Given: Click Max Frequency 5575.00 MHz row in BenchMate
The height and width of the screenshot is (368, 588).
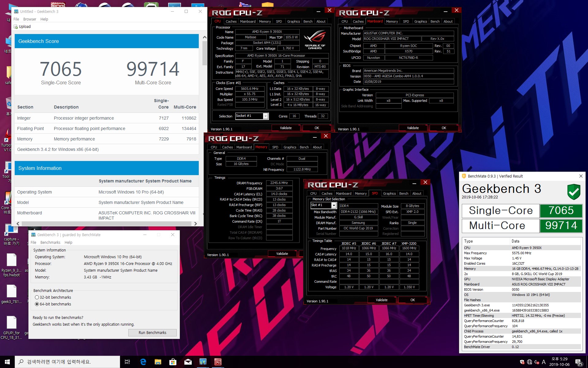Looking at the screenshot, I should pos(522,253).
